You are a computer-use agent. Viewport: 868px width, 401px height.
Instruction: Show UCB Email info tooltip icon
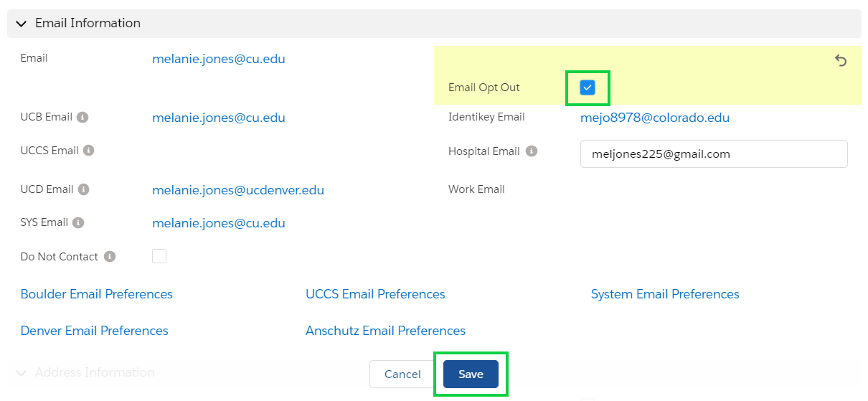(82, 117)
